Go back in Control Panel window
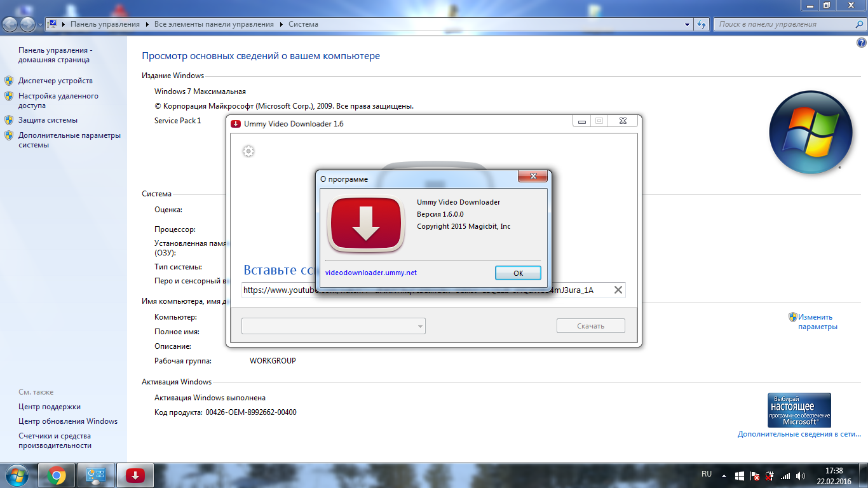The width and height of the screenshot is (868, 488). pyautogui.click(x=10, y=24)
